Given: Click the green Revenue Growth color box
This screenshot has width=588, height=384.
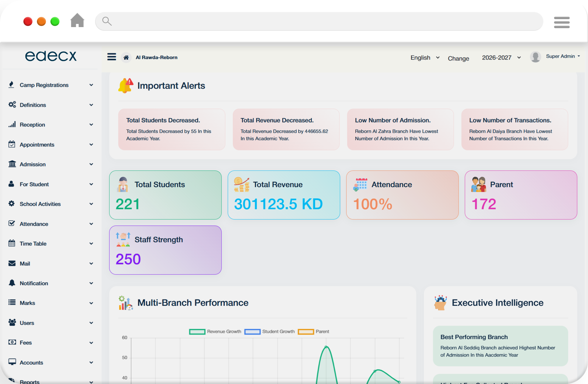Looking at the screenshot, I should tap(197, 332).
